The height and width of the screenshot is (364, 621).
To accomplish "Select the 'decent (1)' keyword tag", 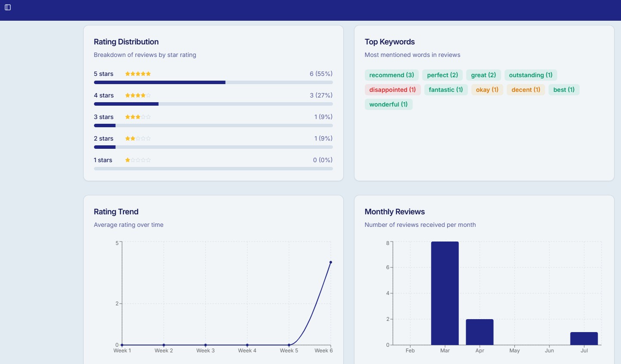I will point(526,90).
